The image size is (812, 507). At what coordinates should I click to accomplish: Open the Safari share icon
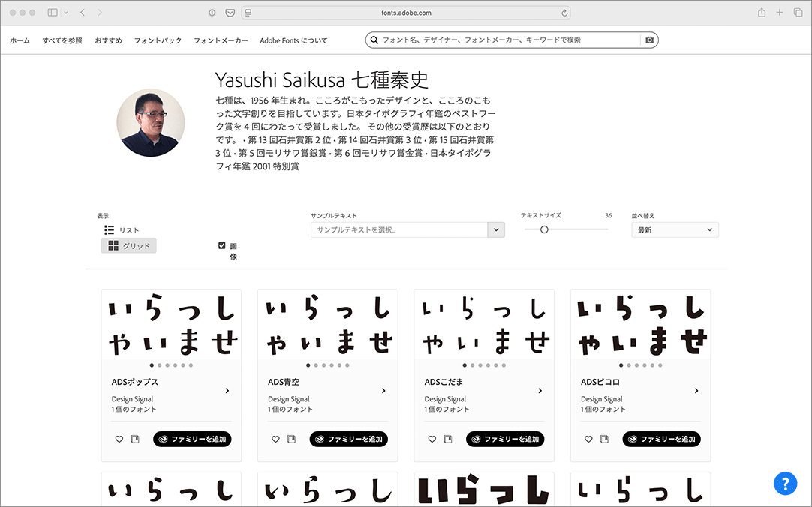pos(761,13)
